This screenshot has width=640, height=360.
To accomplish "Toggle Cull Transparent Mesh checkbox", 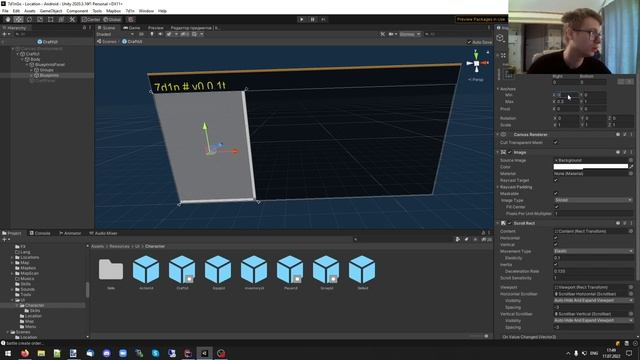I will tap(556, 142).
